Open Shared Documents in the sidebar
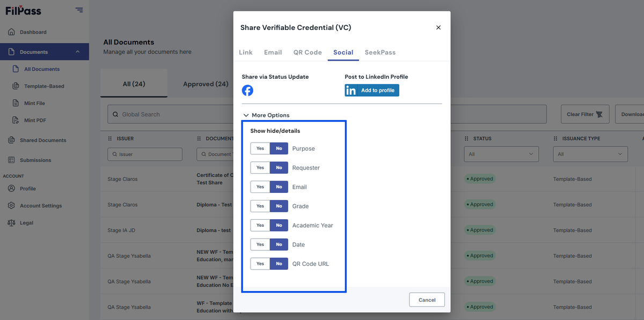Screen dimensions: 644x320 coord(44,140)
